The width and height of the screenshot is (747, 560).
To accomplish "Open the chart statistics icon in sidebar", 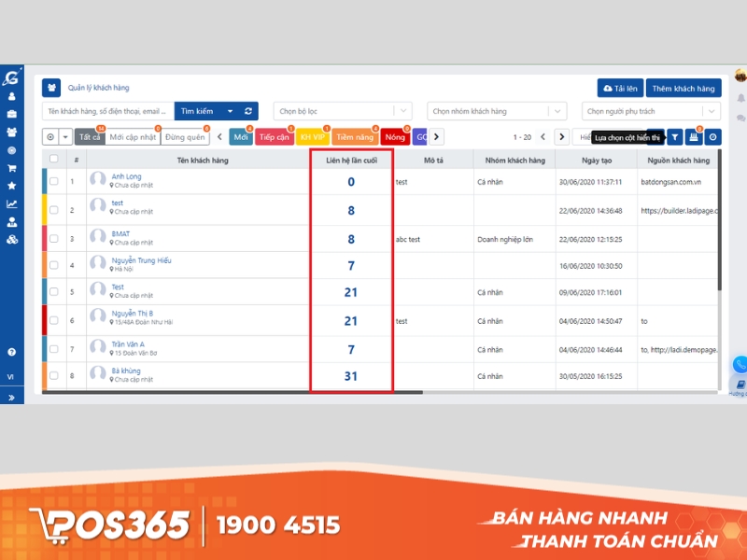I will (x=12, y=204).
